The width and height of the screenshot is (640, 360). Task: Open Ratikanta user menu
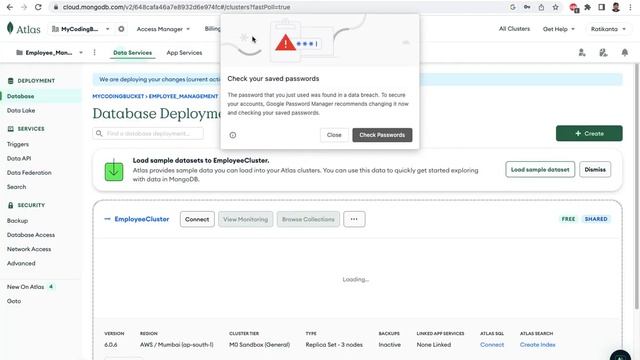coord(608,29)
